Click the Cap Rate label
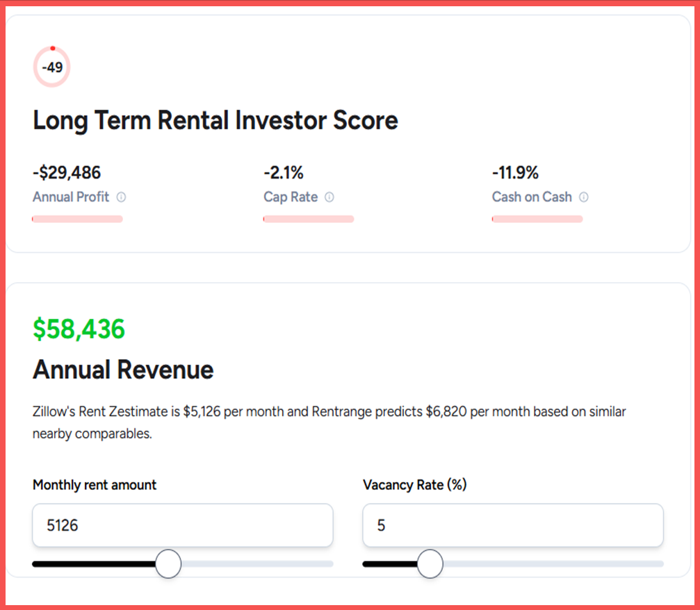The image size is (700, 610). (291, 197)
